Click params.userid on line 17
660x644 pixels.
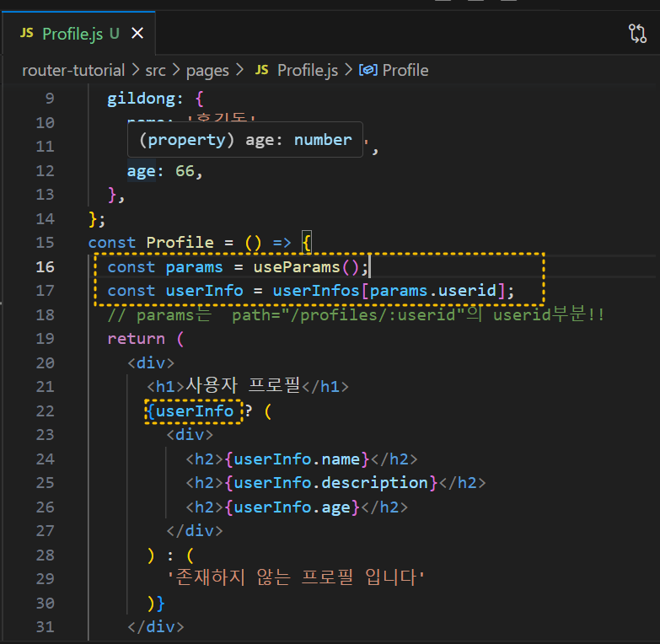point(432,291)
